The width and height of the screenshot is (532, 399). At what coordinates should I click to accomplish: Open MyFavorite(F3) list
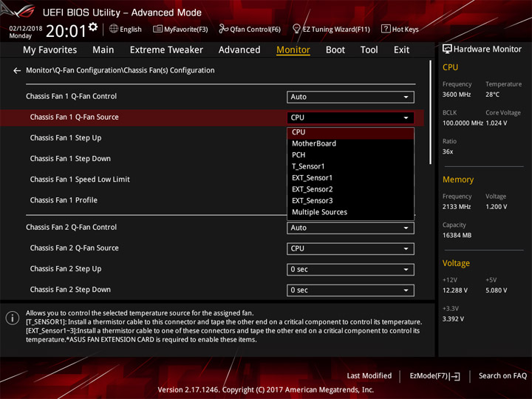click(180, 29)
